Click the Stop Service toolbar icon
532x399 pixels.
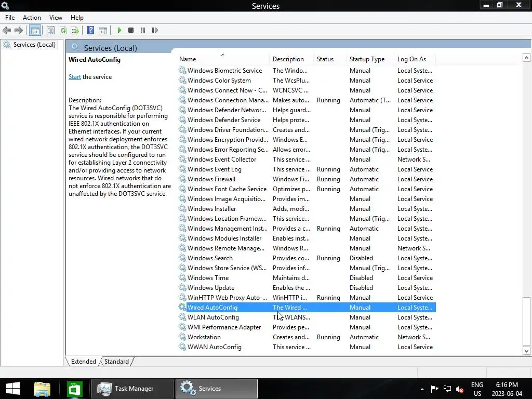point(131,30)
